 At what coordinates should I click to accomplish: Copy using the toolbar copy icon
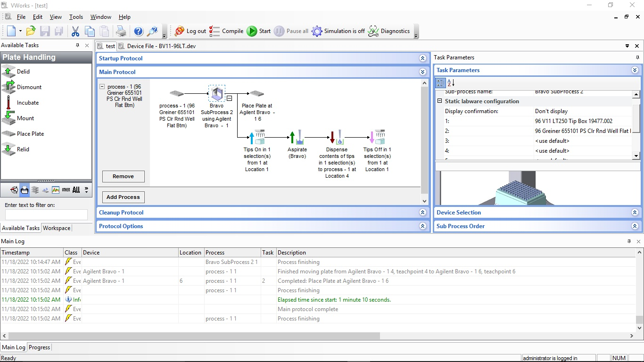[90, 31]
